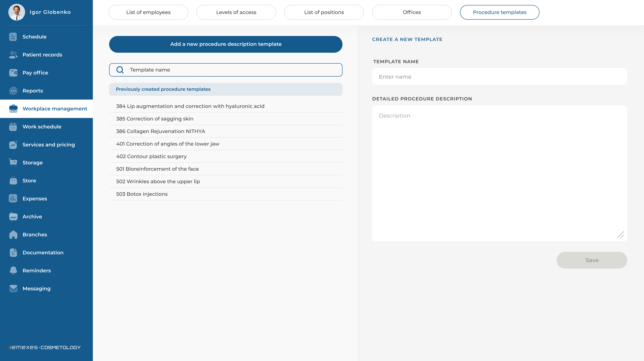Click the Expenses bar-chart icon
The width and height of the screenshot is (644, 361).
(13, 198)
